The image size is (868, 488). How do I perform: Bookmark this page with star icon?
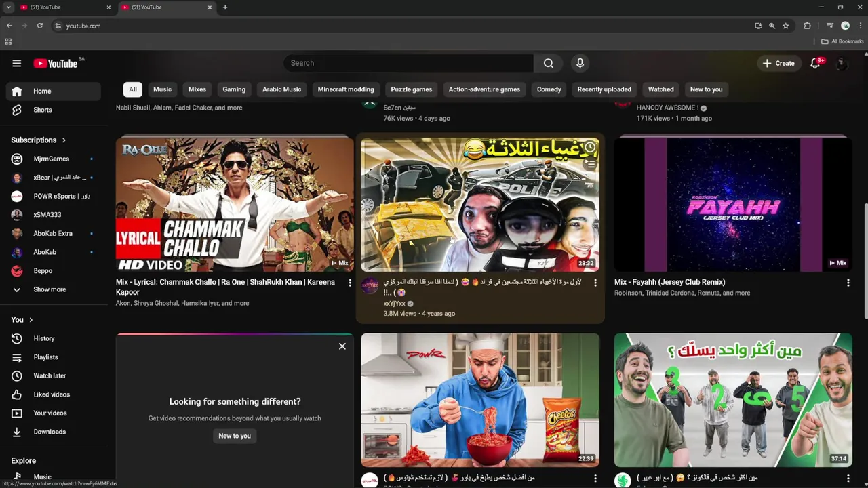point(785,26)
